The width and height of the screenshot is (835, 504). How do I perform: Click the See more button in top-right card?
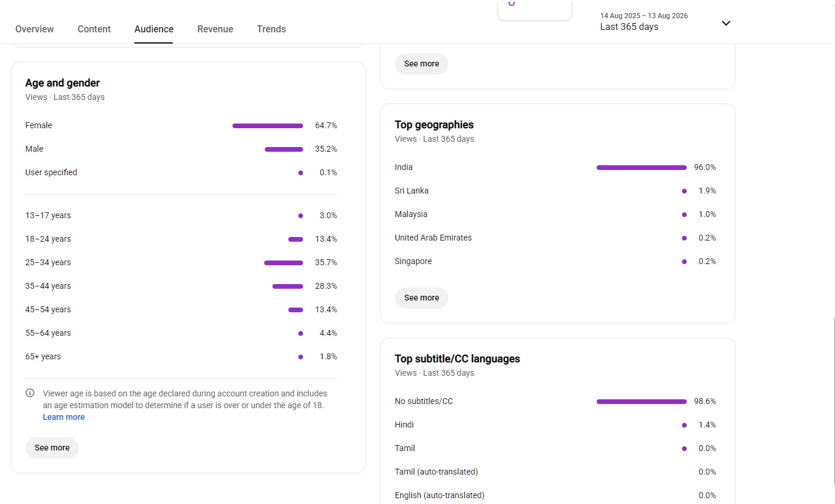click(421, 64)
